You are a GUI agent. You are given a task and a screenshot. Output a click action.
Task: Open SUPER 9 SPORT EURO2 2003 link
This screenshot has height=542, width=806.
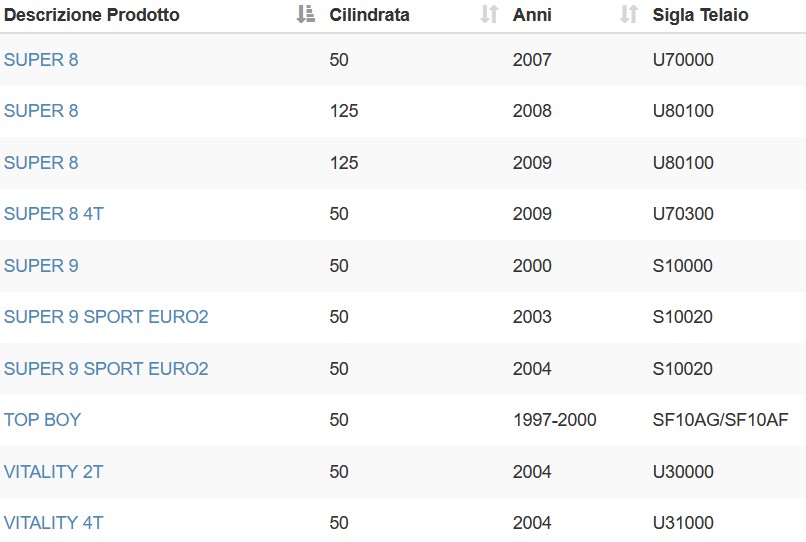click(106, 316)
